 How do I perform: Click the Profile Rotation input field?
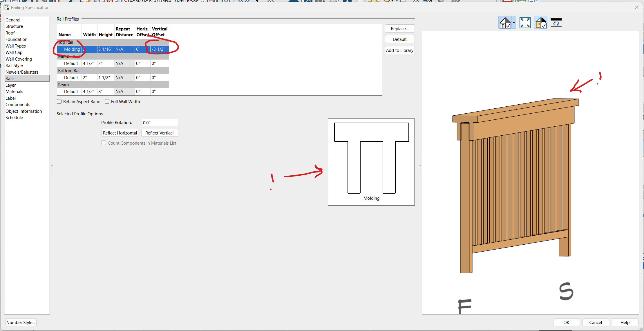click(160, 123)
